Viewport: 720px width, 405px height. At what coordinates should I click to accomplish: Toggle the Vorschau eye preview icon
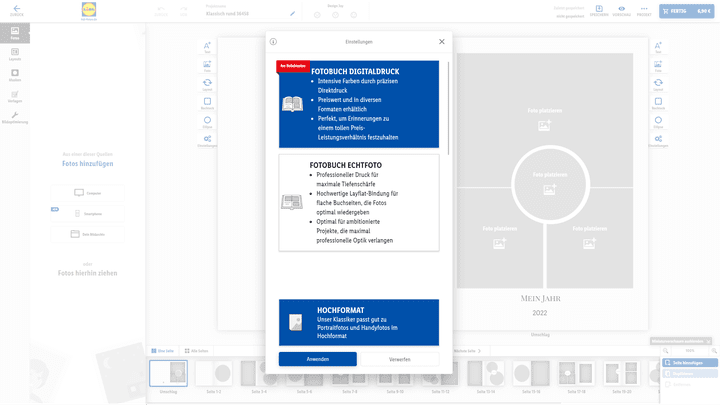tap(621, 10)
